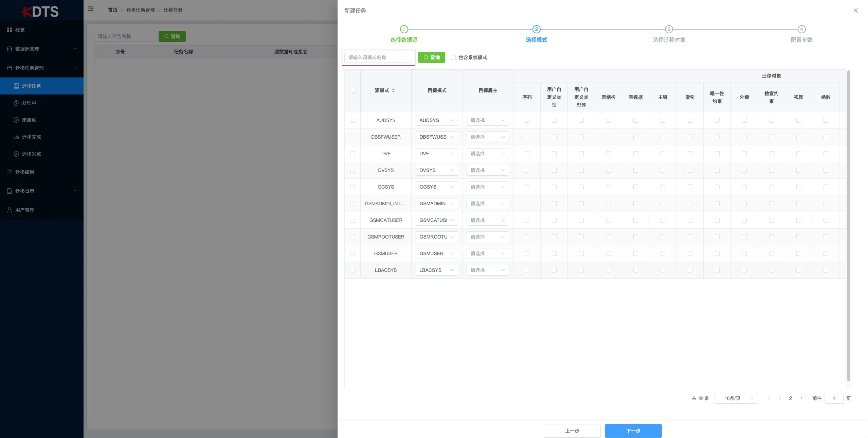This screenshot has width=868, height=438.
Task: Click the 下一步 next step button
Action: 633,431
